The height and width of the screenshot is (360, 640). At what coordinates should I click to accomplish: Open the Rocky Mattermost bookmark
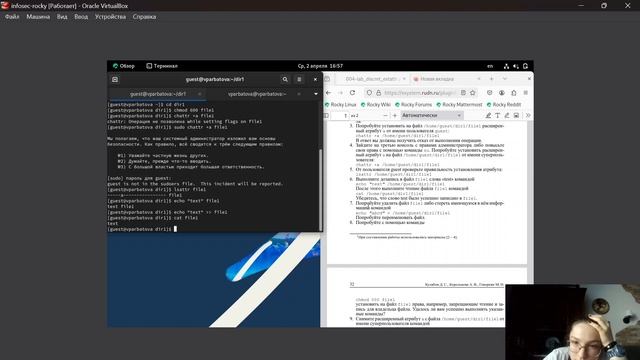[459, 104]
